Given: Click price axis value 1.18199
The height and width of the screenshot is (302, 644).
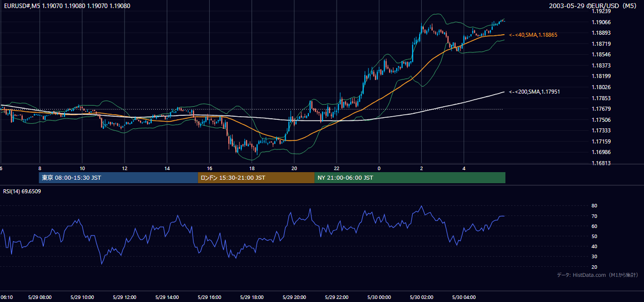Looking at the screenshot, I should pyautogui.click(x=601, y=76).
